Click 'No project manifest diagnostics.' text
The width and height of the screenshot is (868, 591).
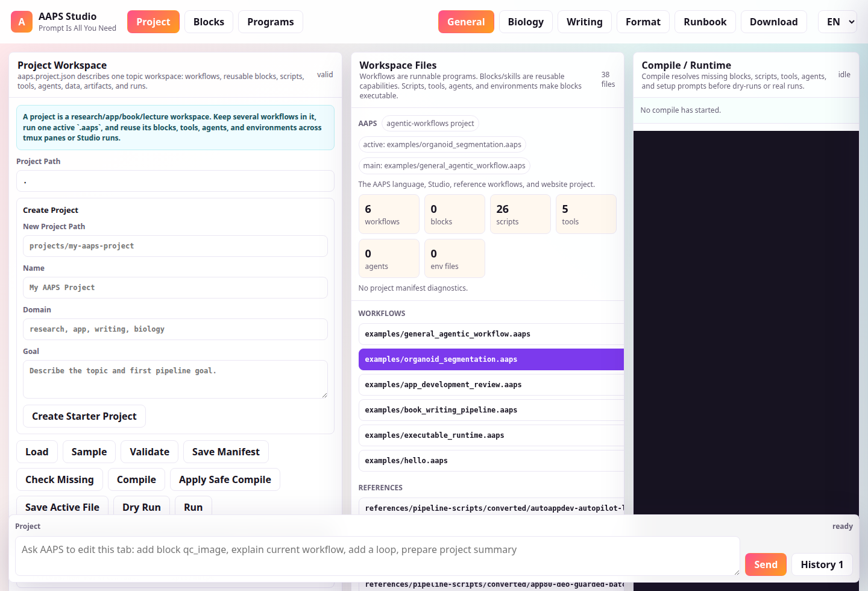tap(413, 288)
